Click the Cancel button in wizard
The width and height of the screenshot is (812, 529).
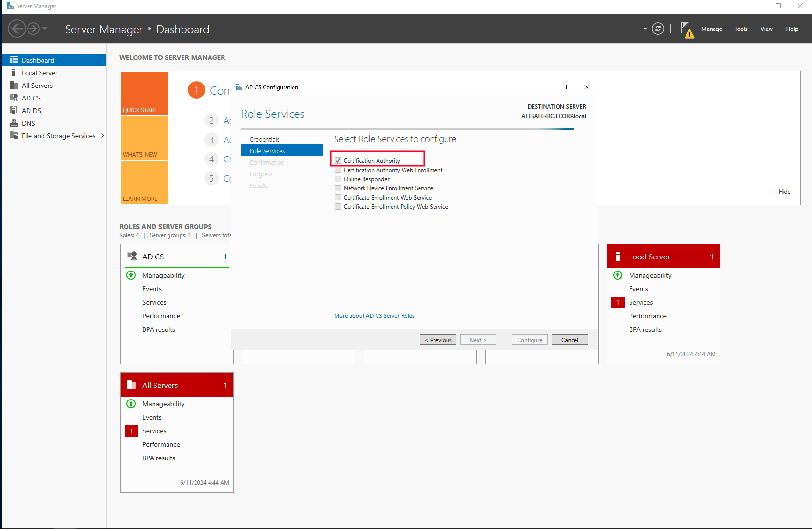point(570,340)
